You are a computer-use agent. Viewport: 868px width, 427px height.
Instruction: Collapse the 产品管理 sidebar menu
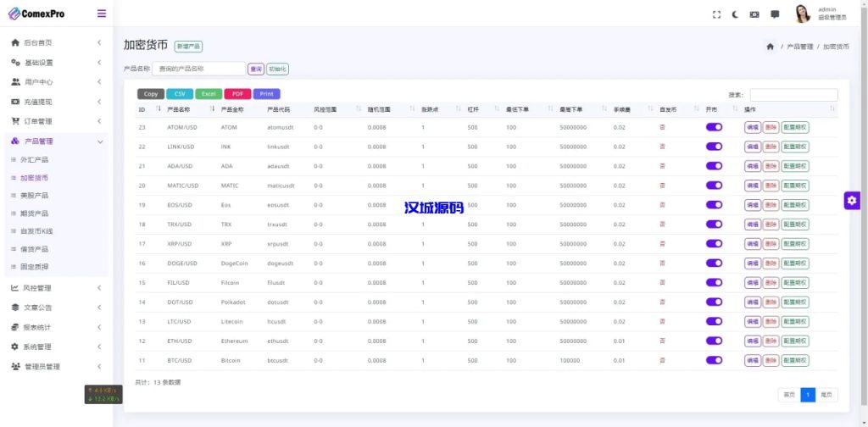pos(55,141)
